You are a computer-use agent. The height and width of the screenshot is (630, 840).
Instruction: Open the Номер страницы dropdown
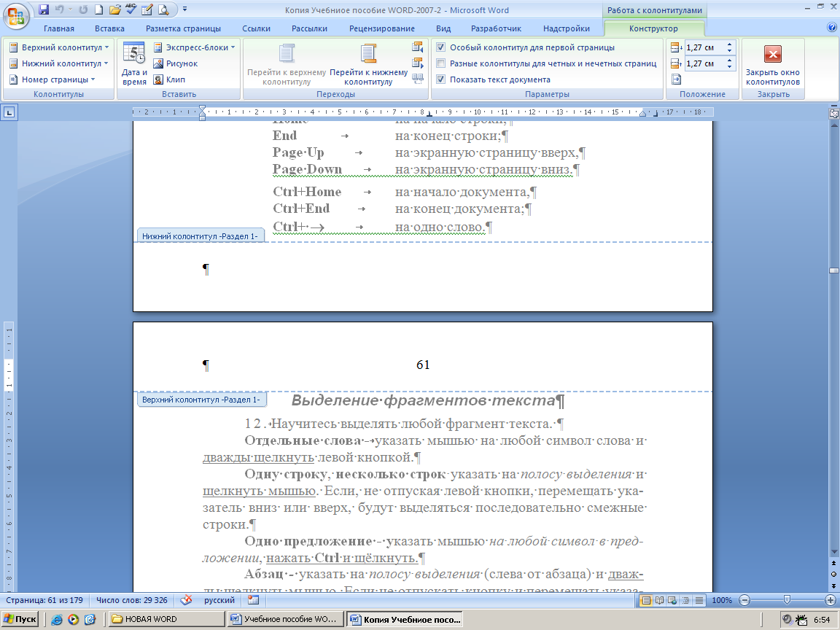click(x=52, y=79)
